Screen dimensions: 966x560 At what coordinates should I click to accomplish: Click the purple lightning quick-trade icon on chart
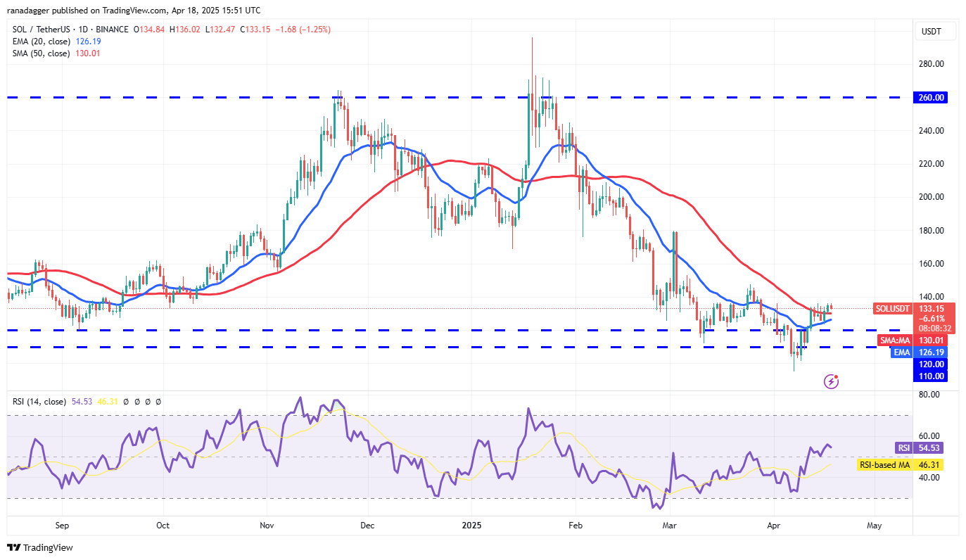coord(832,381)
